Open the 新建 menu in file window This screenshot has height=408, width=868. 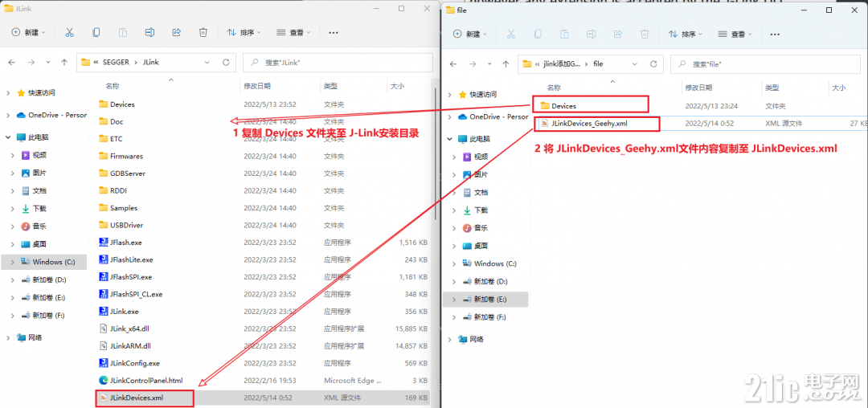tap(470, 34)
